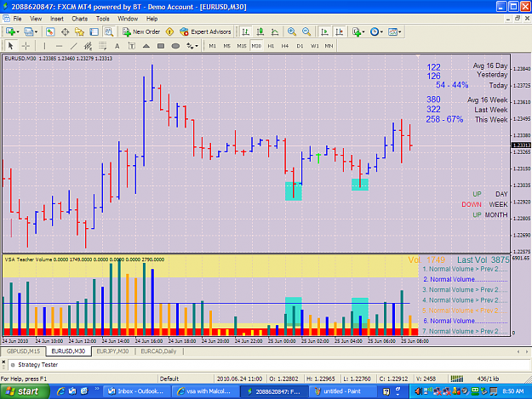The height and width of the screenshot is (399, 532).
Task: Toggle the Terminal panel icon
Action: (94, 31)
